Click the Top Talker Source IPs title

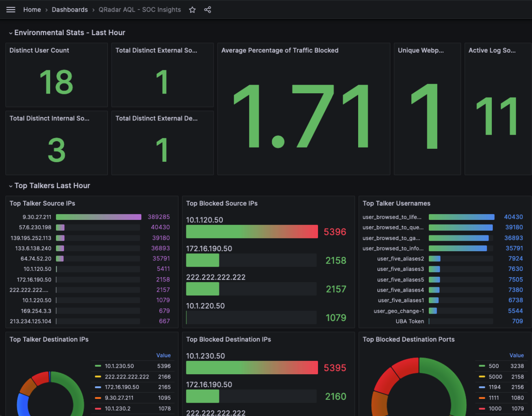click(42, 203)
